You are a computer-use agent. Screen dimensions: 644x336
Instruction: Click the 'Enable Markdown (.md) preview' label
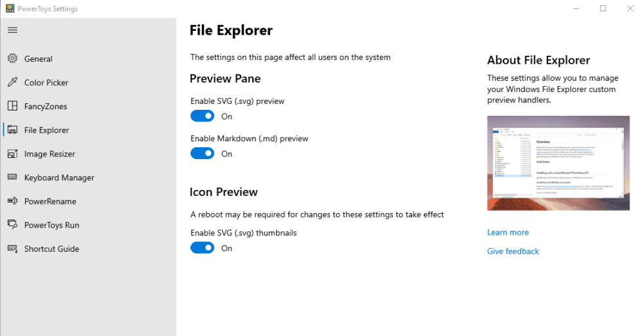click(249, 139)
